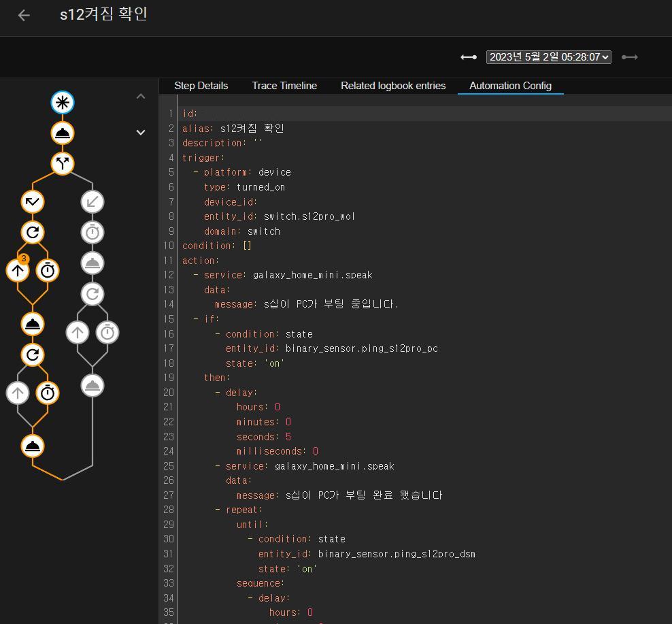Image resolution: width=672 pixels, height=624 pixels.
Task: Click the arrow node with badge 3
Action: [x=18, y=270]
